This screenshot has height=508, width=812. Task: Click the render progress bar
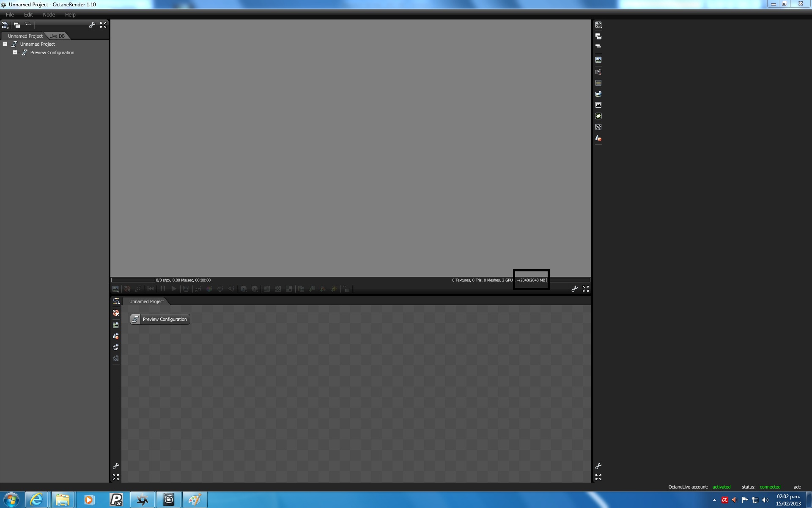133,280
